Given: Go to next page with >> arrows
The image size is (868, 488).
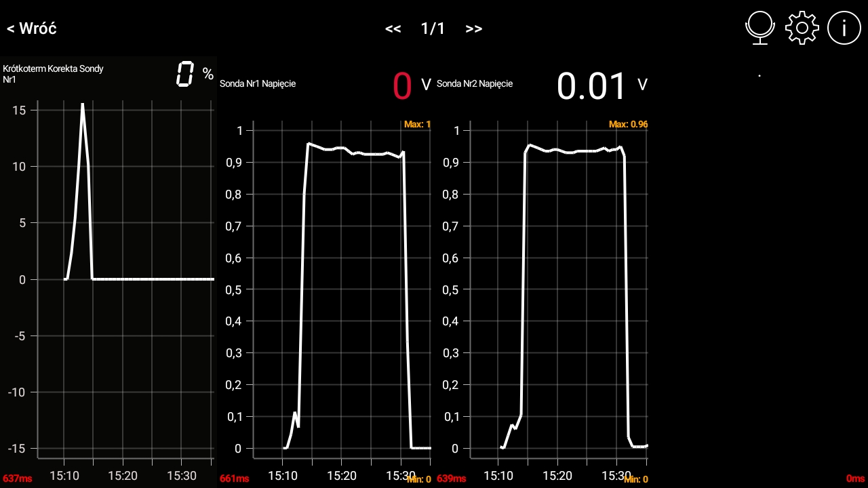Looking at the screenshot, I should [x=474, y=28].
